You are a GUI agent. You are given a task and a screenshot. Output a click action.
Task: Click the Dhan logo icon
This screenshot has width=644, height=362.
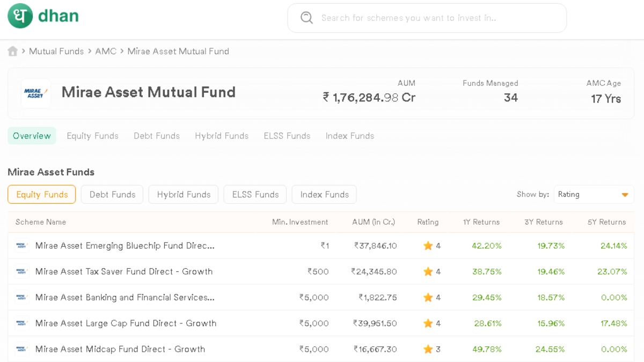[x=20, y=16]
